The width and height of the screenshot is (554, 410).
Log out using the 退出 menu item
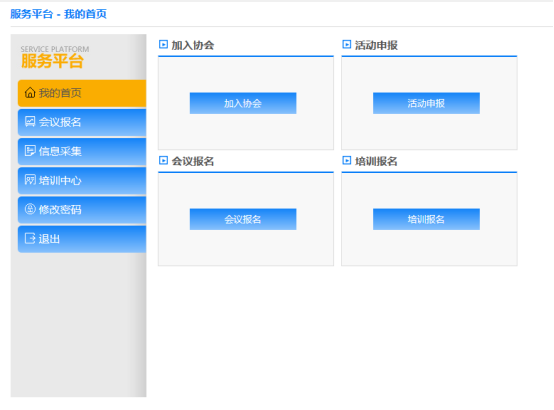coord(82,239)
